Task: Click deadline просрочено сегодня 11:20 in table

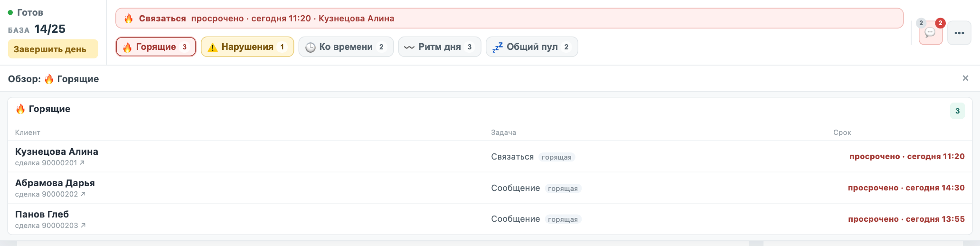Action: coord(907,156)
